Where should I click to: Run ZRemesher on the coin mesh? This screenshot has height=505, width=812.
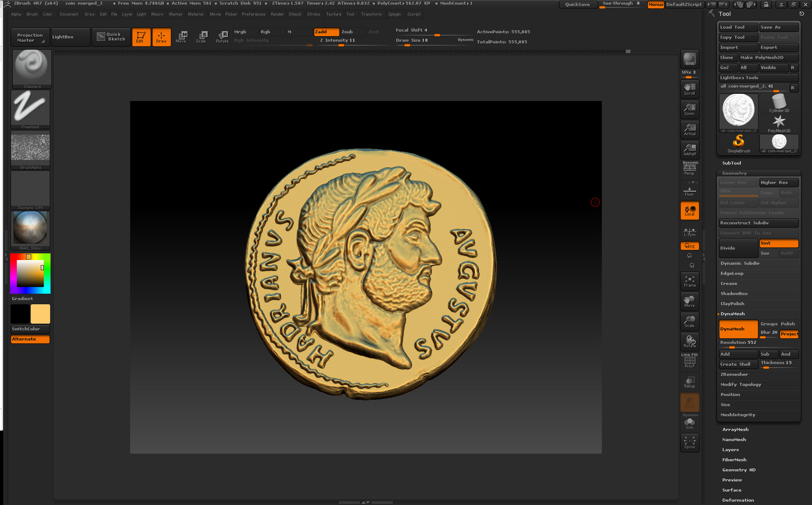point(735,374)
